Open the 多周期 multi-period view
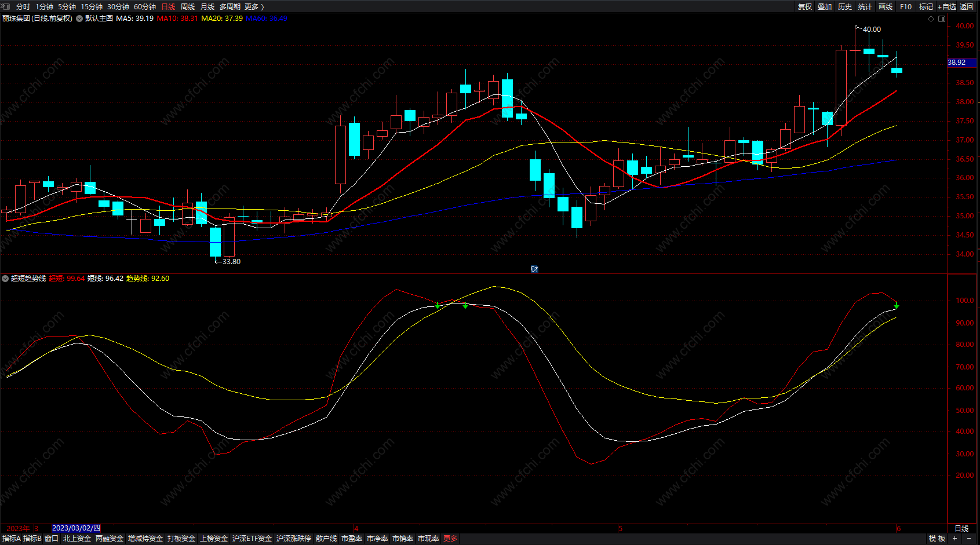This screenshot has height=545, width=980. click(x=230, y=7)
